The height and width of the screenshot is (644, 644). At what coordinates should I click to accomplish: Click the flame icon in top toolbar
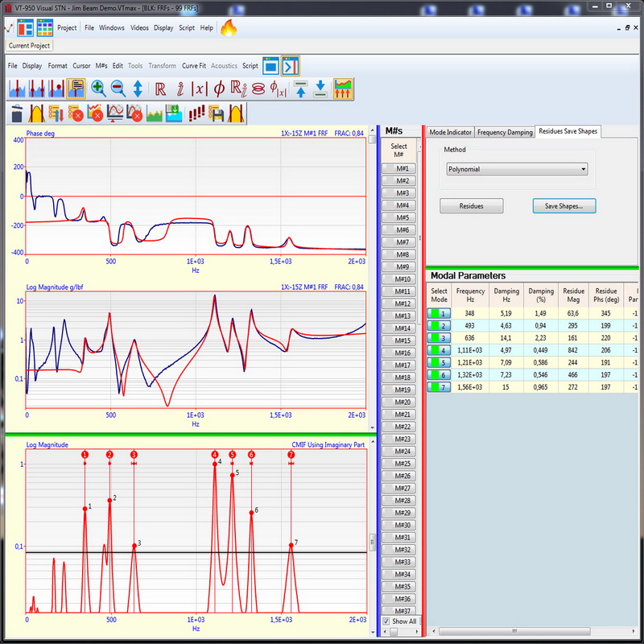229,28
